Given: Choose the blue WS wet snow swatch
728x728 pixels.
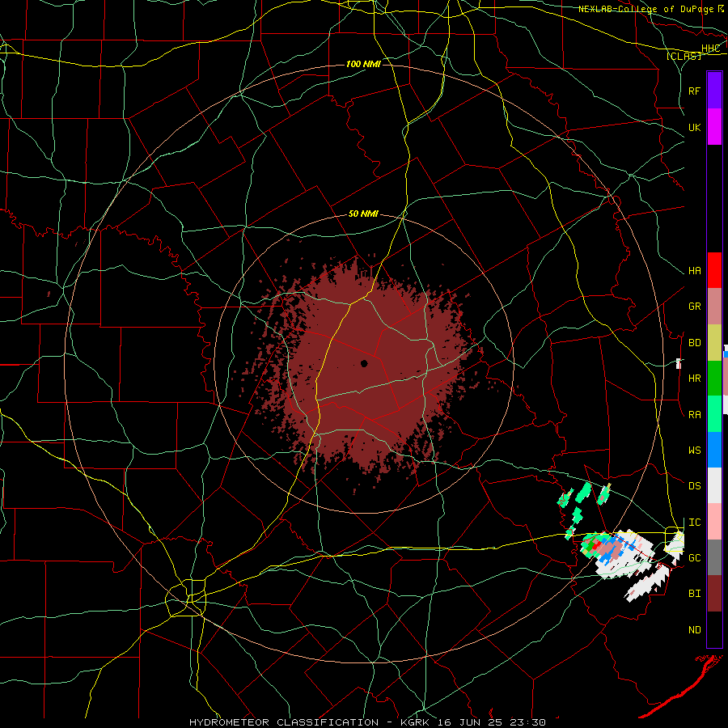Looking at the screenshot, I should 714,450.
